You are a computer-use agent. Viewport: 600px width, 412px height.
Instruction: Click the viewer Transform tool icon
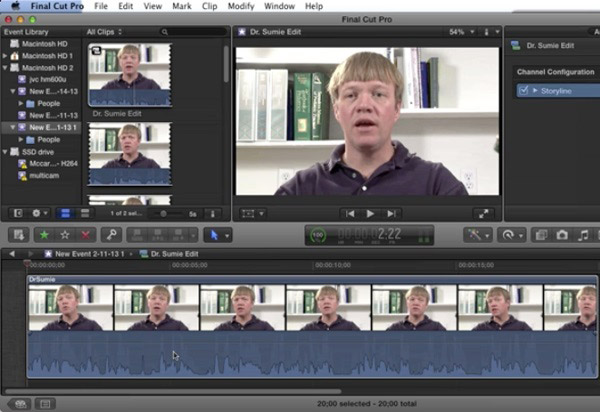(x=248, y=213)
